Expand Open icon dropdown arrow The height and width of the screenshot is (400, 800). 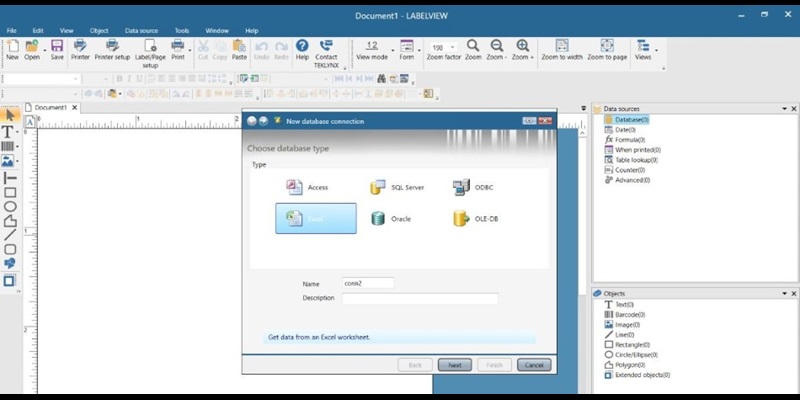44,50
